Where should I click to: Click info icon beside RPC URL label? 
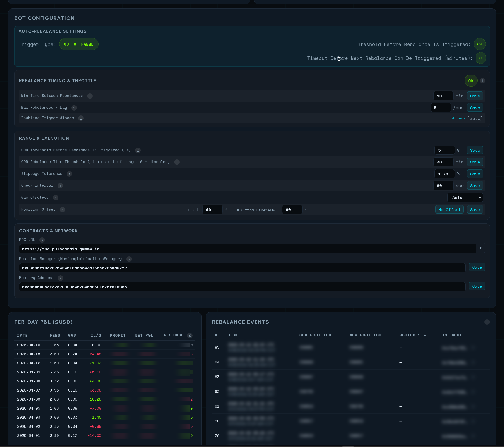click(x=42, y=240)
